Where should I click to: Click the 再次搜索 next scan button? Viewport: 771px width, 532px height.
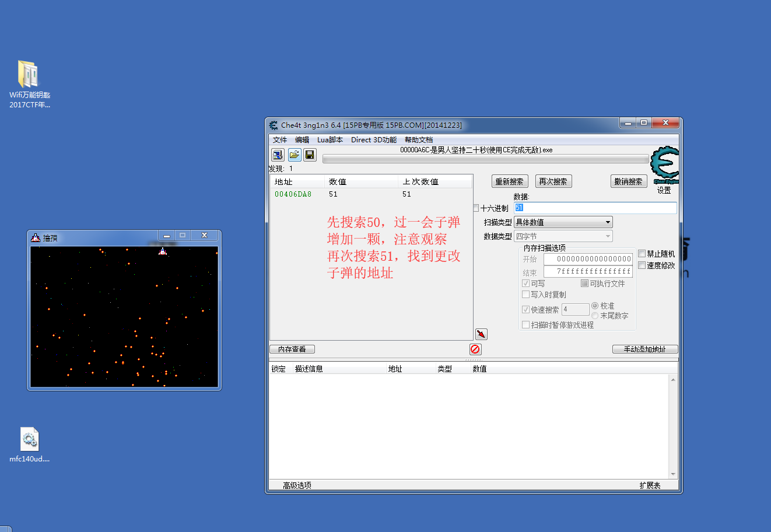(553, 181)
